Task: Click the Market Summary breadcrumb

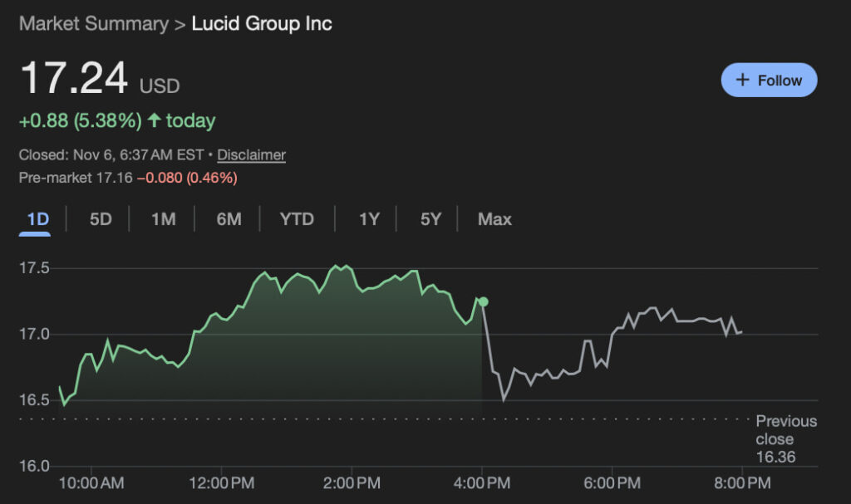Action: coord(93,23)
